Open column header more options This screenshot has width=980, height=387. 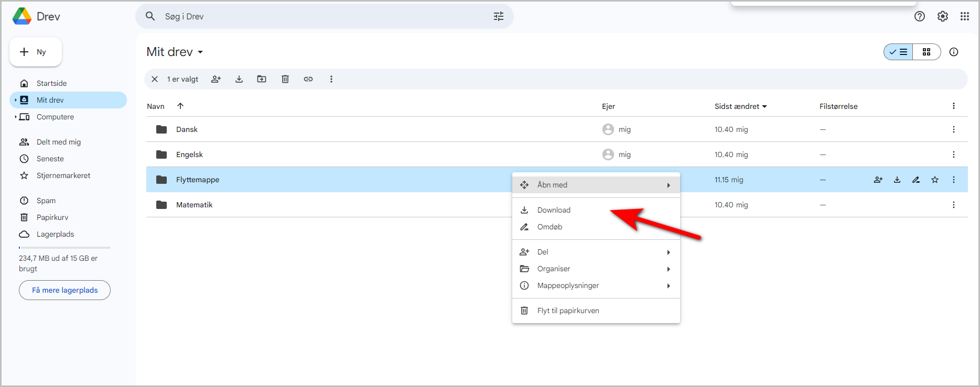[x=954, y=106]
